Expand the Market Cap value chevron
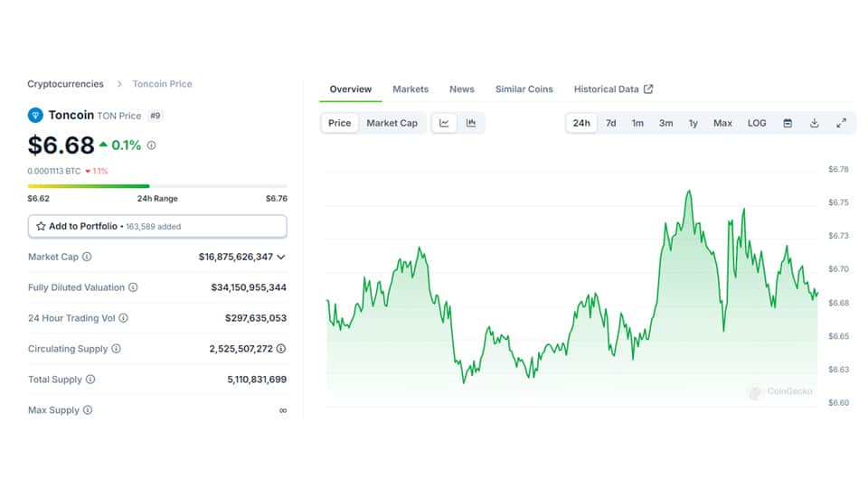The image size is (868, 488). (x=281, y=257)
